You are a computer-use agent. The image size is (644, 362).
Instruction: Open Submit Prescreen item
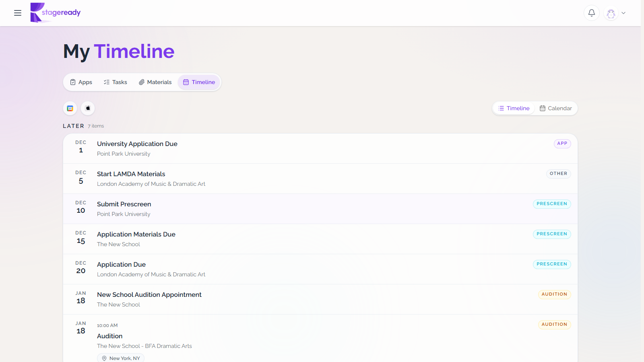[x=320, y=209]
